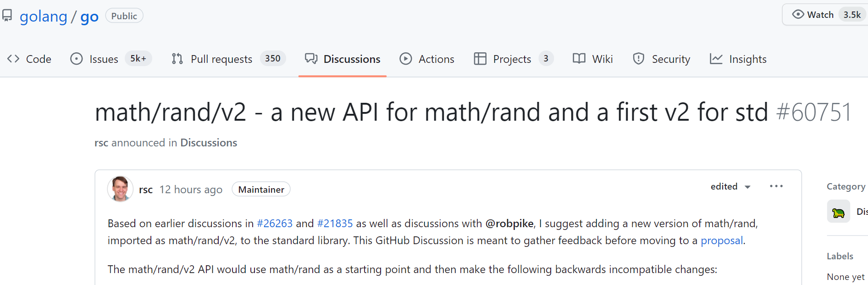Switch to the Pull requests tab
This screenshot has width=868, height=285.
(x=221, y=59)
